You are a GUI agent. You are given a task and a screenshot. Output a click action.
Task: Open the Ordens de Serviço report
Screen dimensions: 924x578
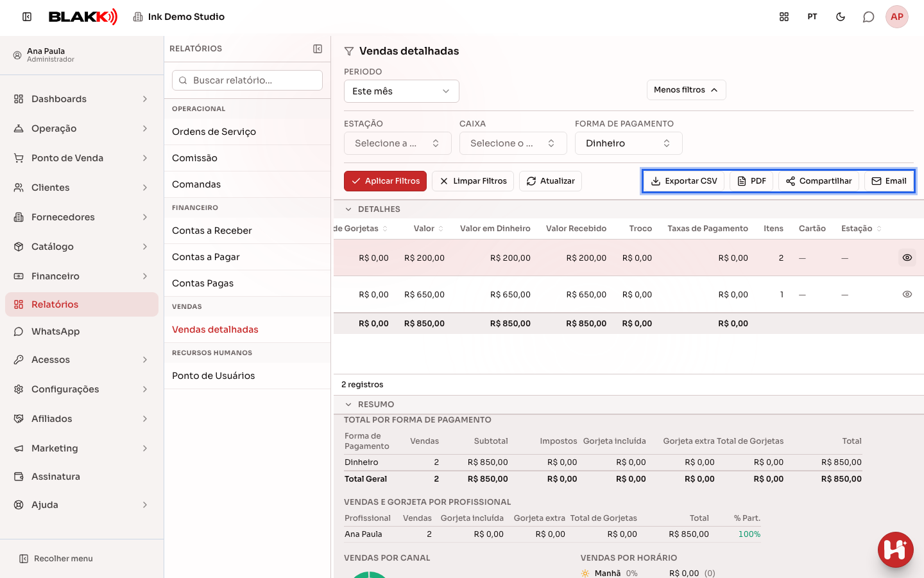pyautogui.click(x=247, y=132)
